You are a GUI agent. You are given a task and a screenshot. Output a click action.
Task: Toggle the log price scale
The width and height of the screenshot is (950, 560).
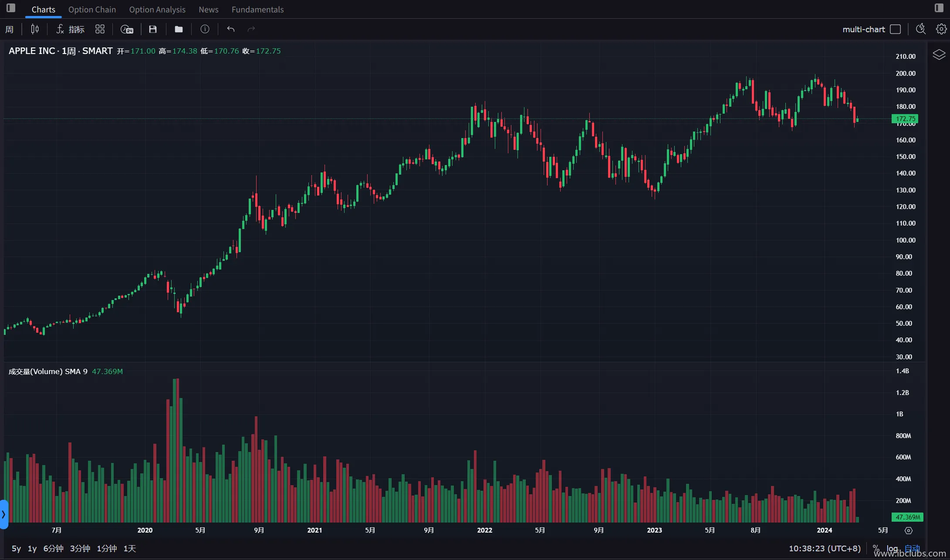click(x=892, y=548)
